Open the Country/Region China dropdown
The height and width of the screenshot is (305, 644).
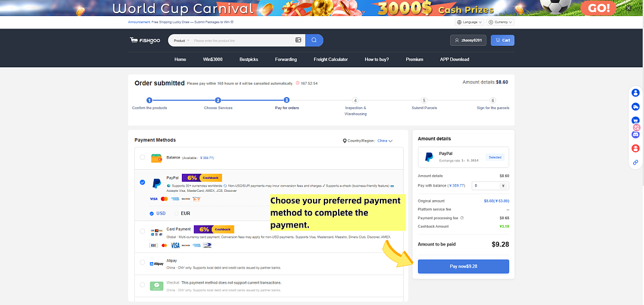(385, 141)
